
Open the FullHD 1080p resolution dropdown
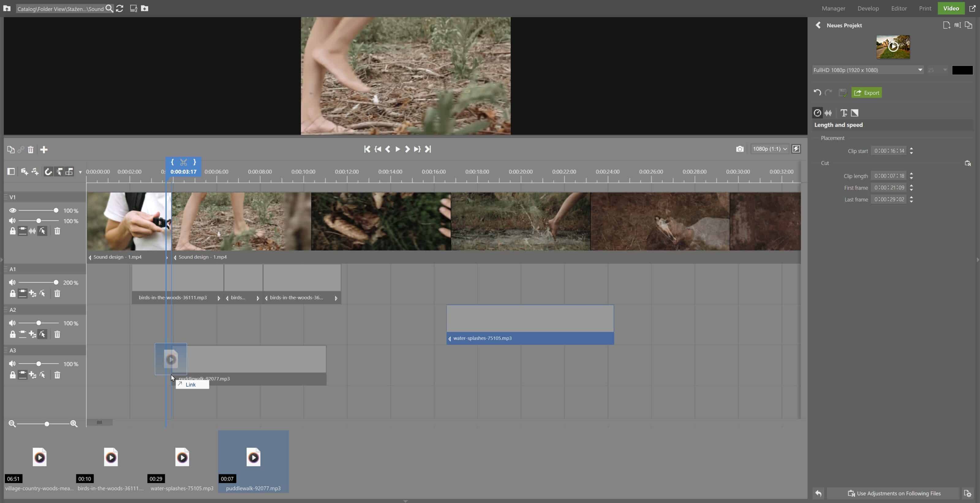click(868, 70)
